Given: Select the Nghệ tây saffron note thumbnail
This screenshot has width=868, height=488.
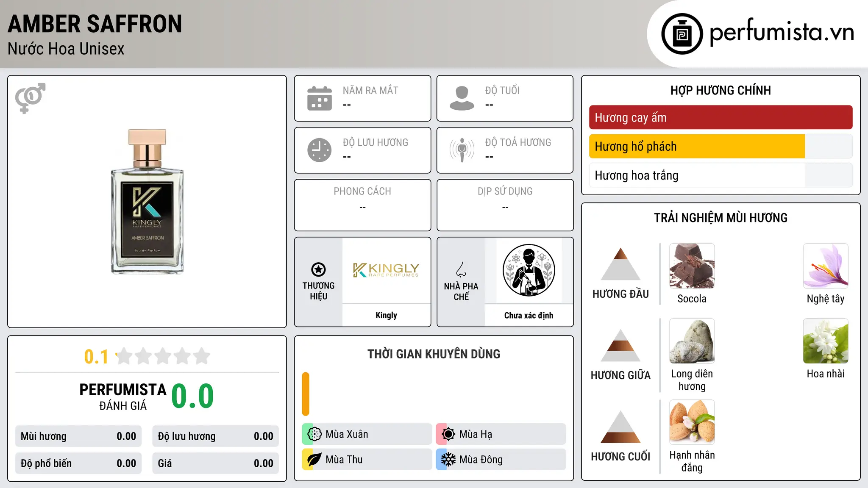Looking at the screenshot, I should pyautogui.click(x=826, y=266).
